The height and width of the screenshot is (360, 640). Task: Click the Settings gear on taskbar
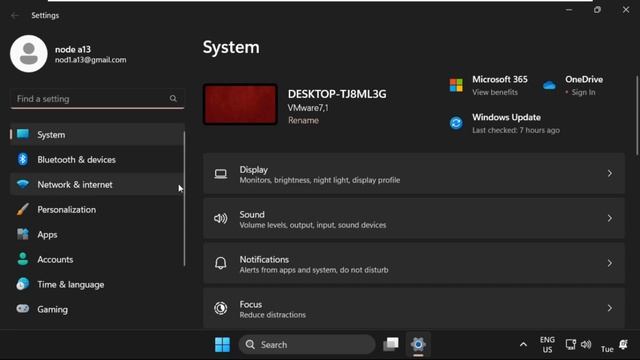(x=418, y=344)
